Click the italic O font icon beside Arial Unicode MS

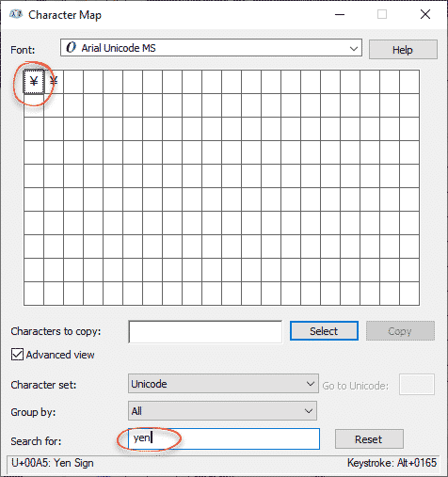coord(71,48)
